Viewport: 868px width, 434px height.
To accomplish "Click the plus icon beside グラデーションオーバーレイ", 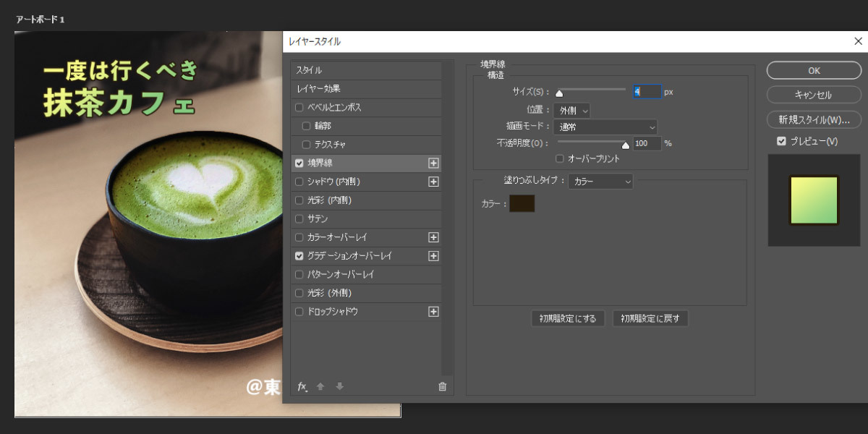I will tap(433, 256).
